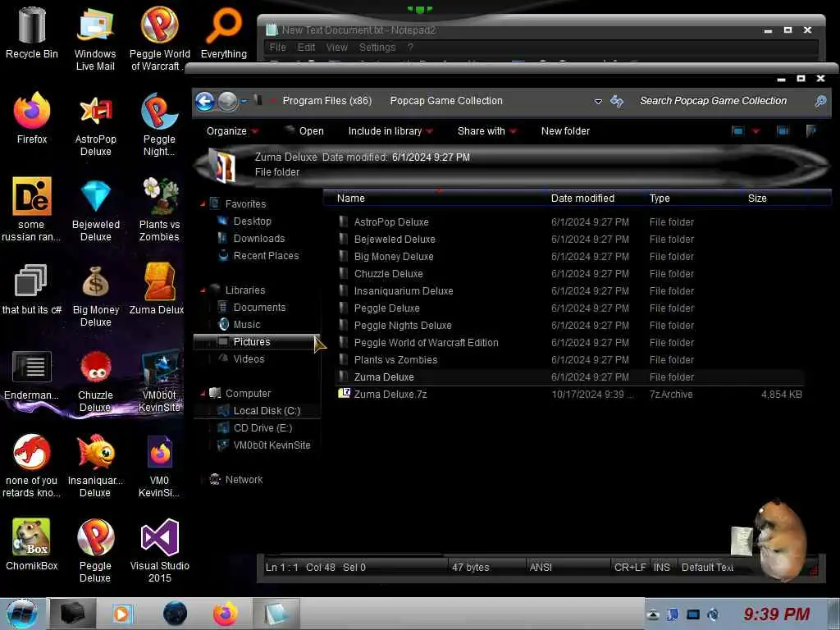840x630 pixels.
Task: Collapse the Favorites tree section
Action: [203, 204]
